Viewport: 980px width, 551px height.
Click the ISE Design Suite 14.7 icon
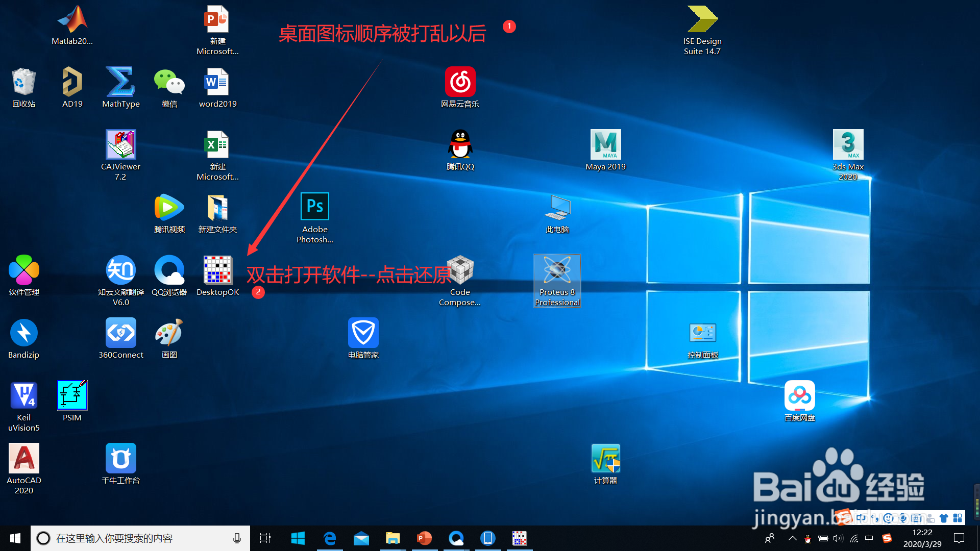pyautogui.click(x=702, y=20)
